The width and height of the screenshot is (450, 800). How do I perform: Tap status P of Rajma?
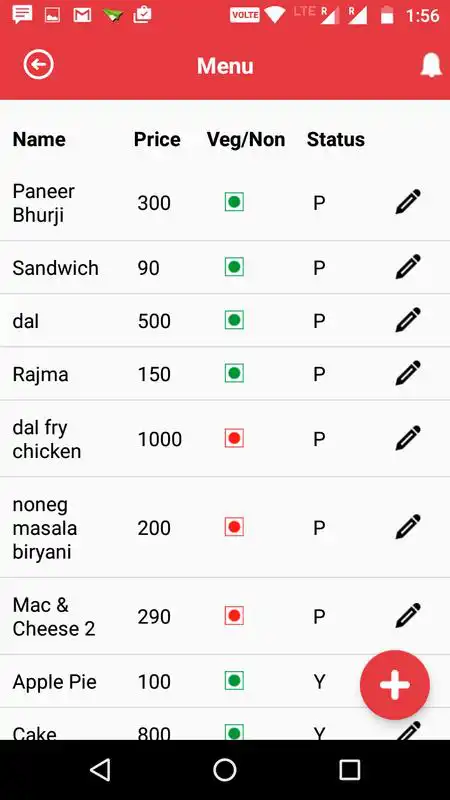coord(319,374)
